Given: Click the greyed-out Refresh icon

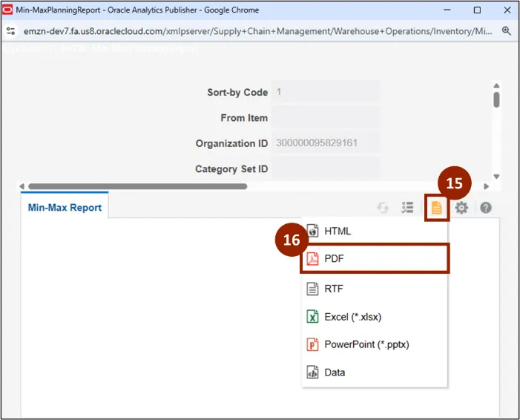Looking at the screenshot, I should tap(383, 209).
